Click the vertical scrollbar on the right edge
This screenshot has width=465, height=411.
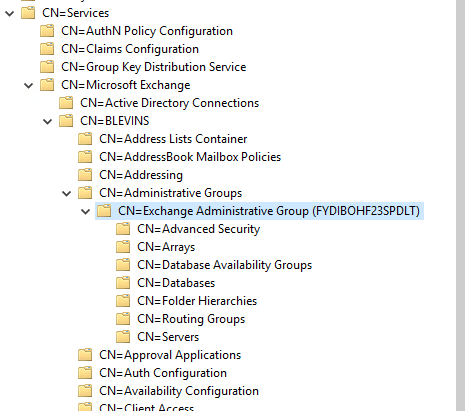click(460, 205)
